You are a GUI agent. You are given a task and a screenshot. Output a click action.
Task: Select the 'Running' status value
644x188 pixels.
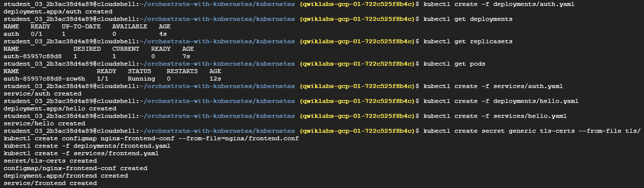[141, 79]
